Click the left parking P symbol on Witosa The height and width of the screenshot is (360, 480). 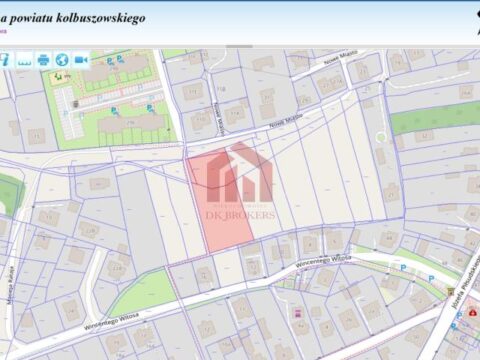[403, 267]
